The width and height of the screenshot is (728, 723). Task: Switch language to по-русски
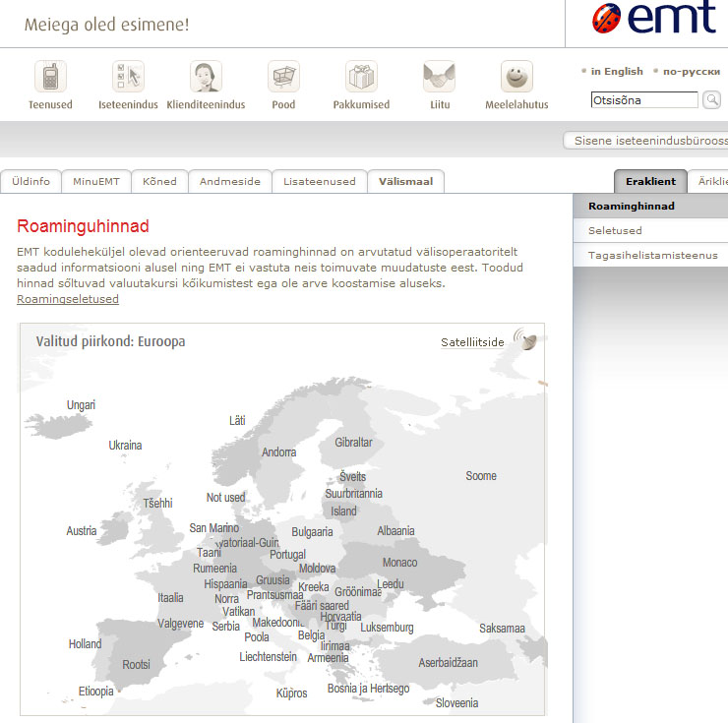click(x=692, y=72)
